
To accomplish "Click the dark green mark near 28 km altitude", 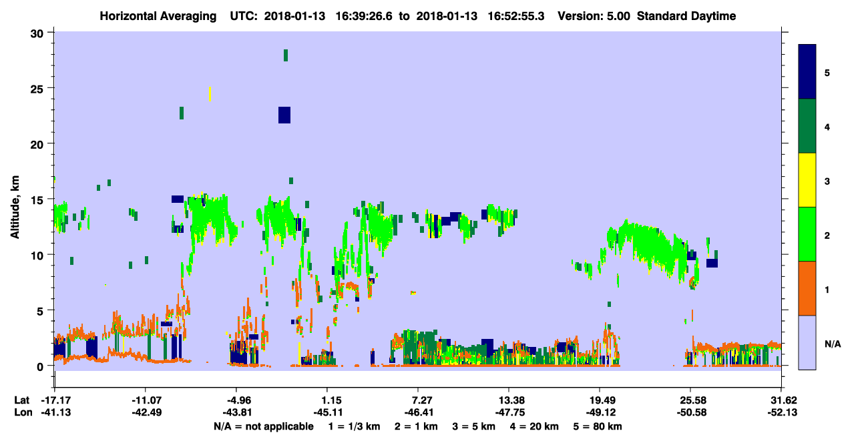I will click(286, 55).
